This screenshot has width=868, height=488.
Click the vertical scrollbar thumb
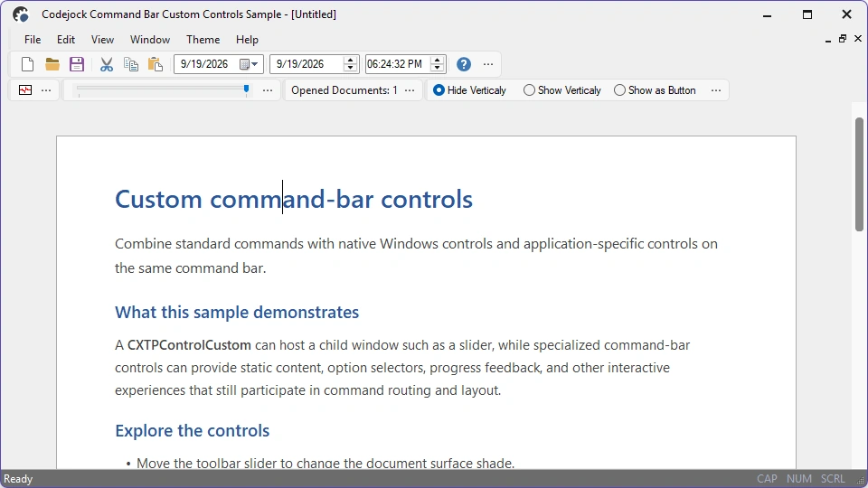click(x=859, y=174)
